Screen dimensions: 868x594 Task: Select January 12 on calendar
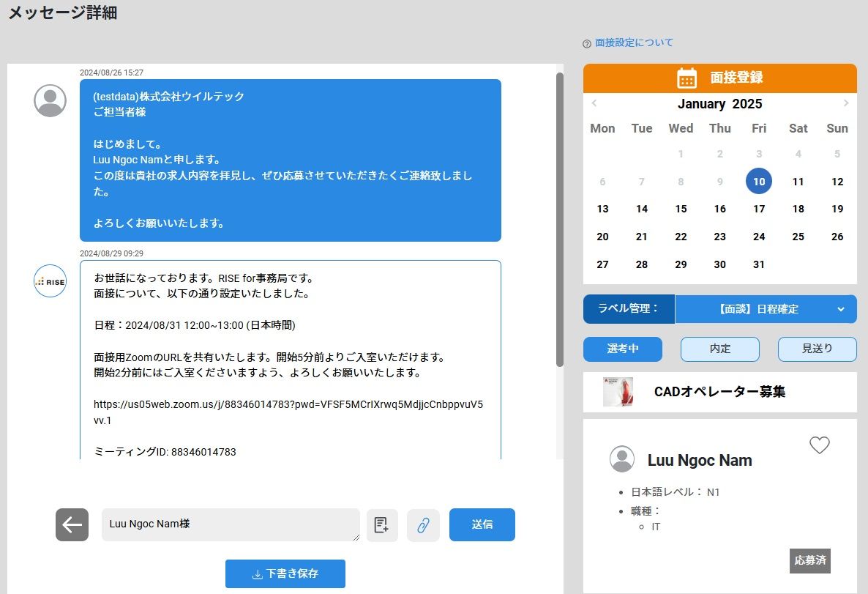[x=837, y=181]
